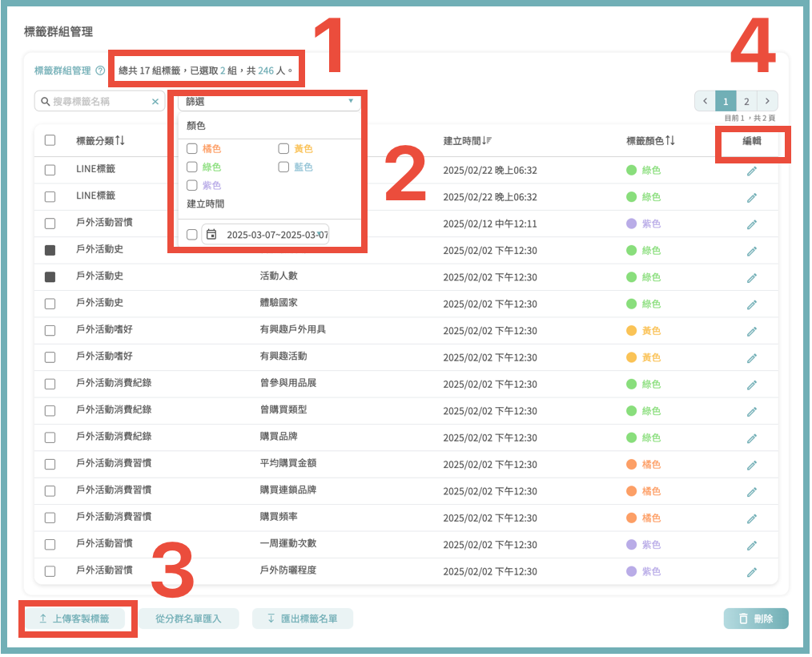
Task: Open the 建立時間 date range picker
Action: [x=272, y=235]
